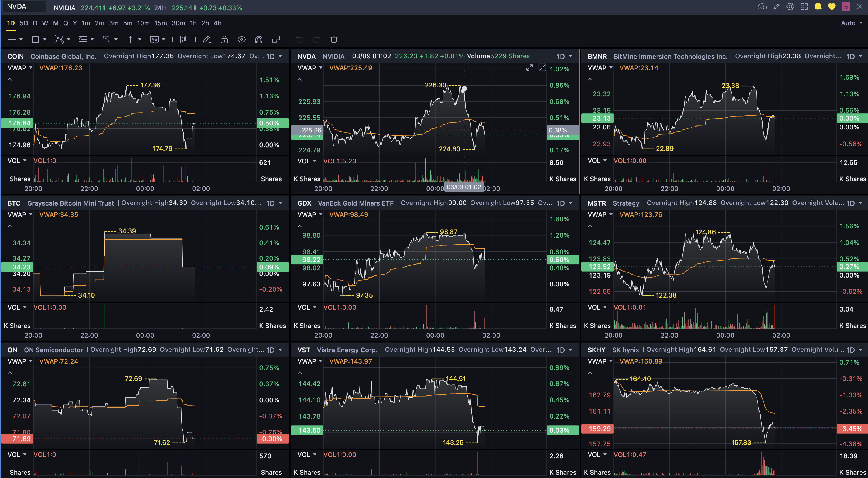Select the price range measure tool
The image size is (868, 478).
[130, 39]
